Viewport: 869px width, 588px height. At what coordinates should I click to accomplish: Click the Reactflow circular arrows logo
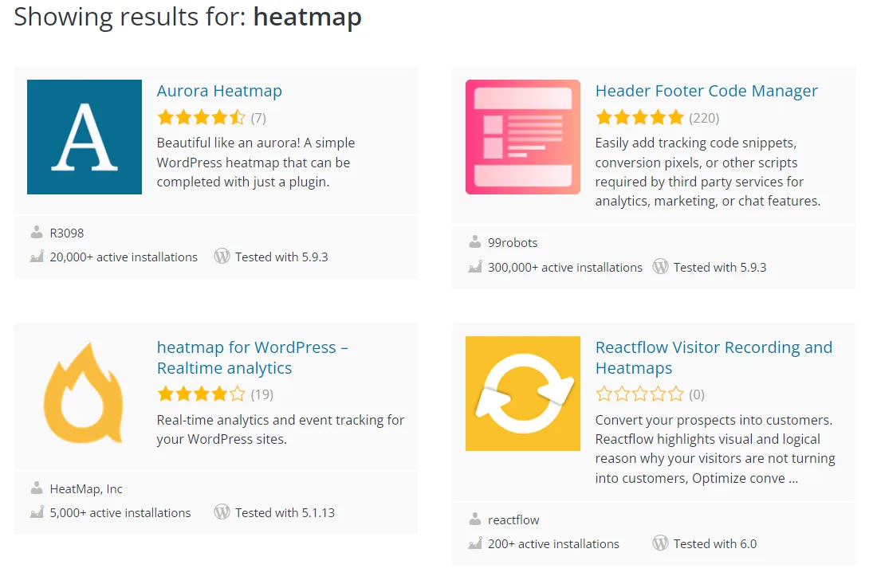tap(523, 394)
